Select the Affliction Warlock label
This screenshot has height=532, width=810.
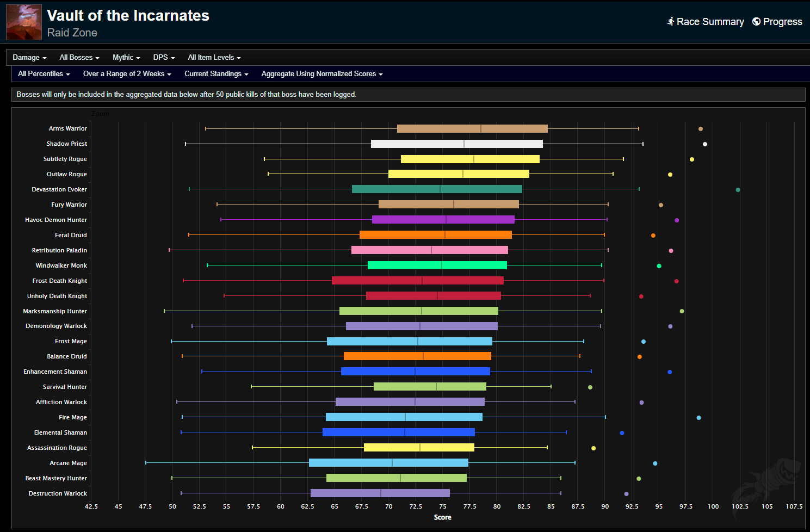pos(61,402)
